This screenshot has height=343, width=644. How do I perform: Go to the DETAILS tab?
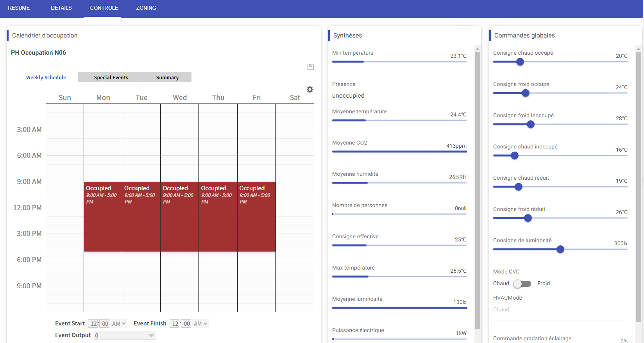61,8
